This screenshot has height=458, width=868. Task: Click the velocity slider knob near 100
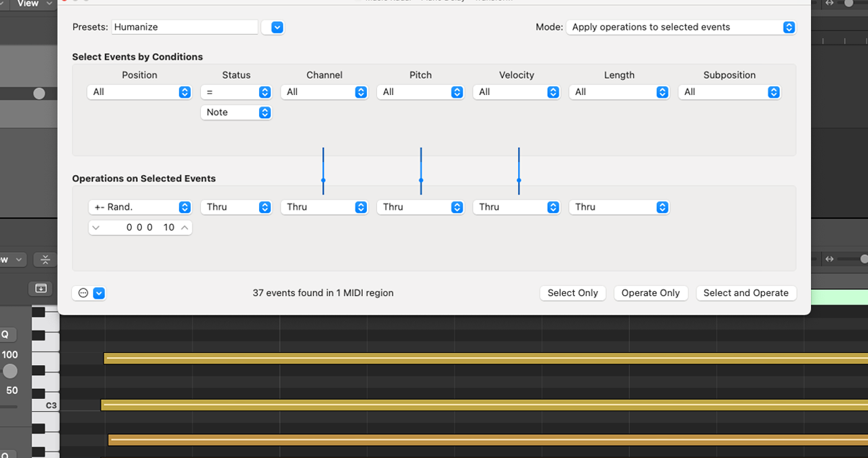[x=9, y=371]
